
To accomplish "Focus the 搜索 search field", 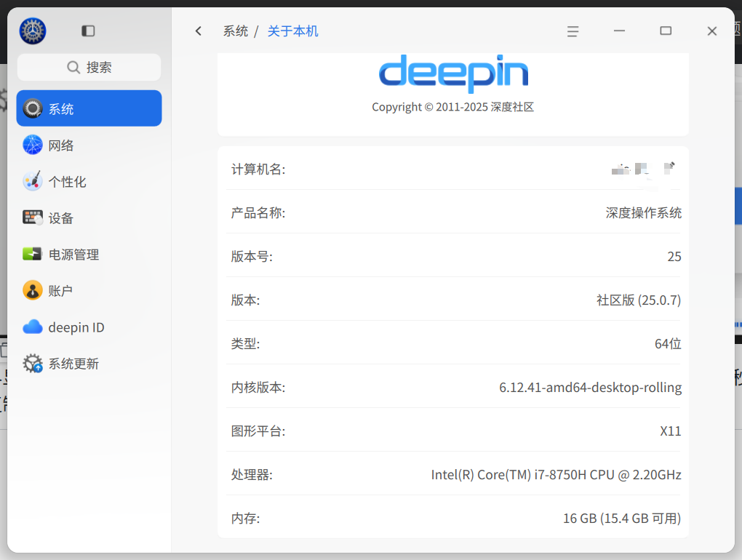I will [x=89, y=67].
